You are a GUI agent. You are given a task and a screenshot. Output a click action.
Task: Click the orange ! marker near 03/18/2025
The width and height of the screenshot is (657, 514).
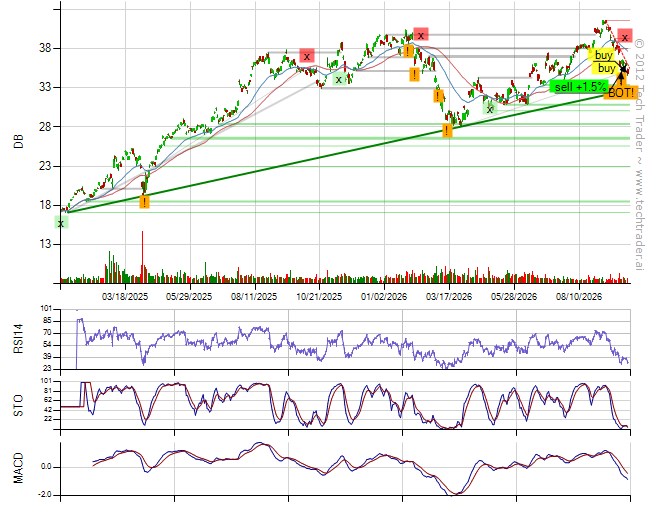pos(144,202)
